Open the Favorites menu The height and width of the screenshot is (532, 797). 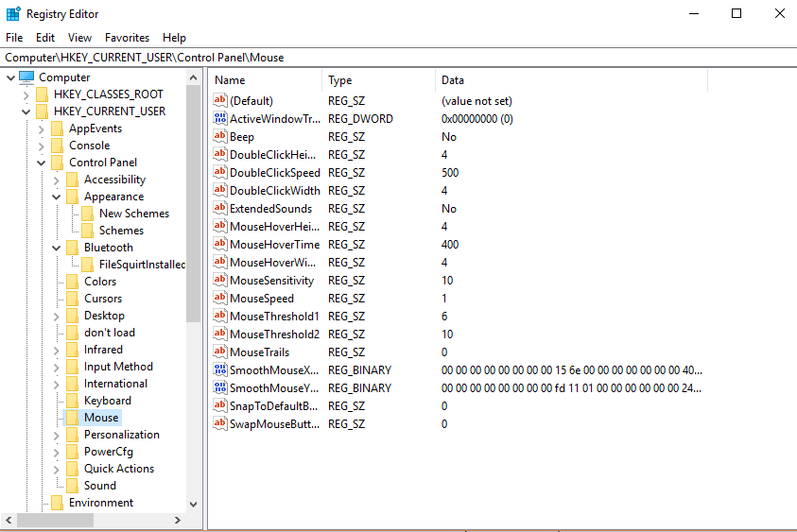[127, 38]
